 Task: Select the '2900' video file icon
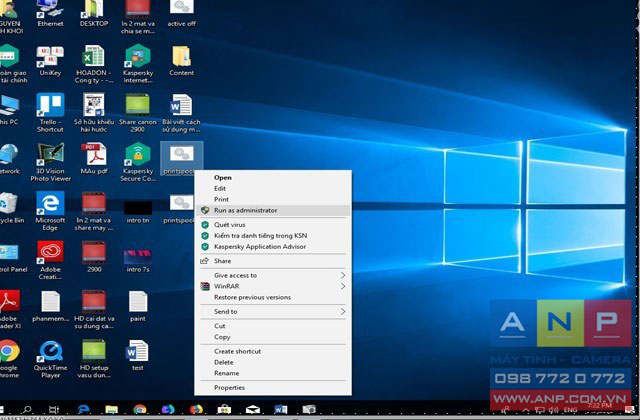click(x=94, y=257)
